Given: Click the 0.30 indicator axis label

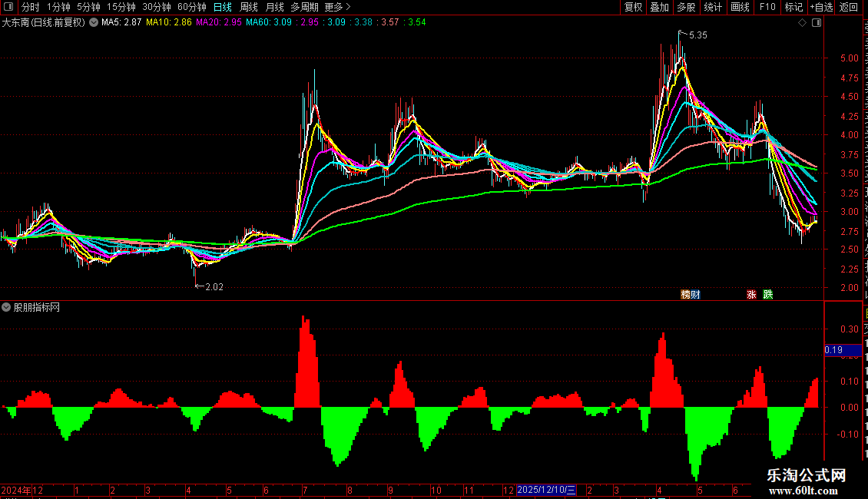Looking at the screenshot, I should click(849, 329).
